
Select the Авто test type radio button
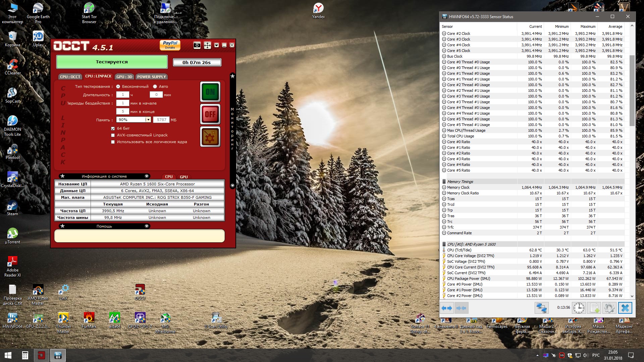click(x=155, y=86)
